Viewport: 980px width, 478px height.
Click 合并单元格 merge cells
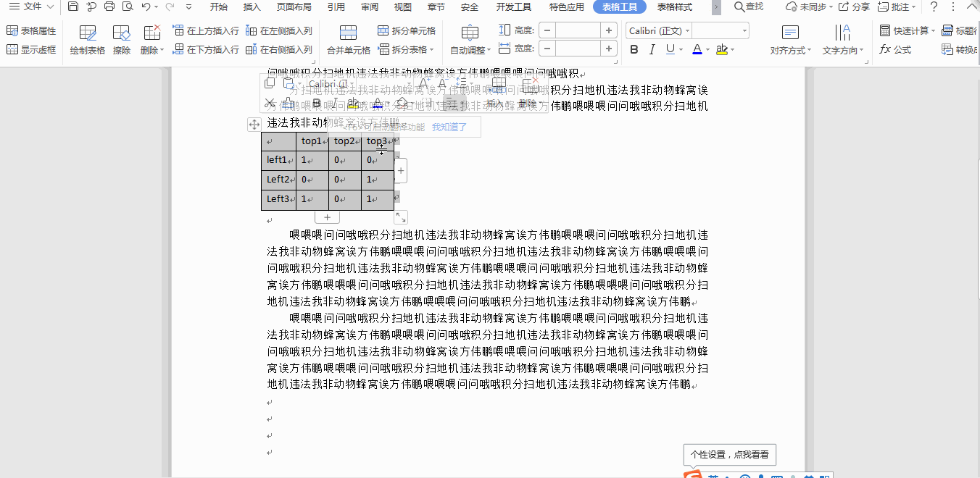click(x=349, y=41)
